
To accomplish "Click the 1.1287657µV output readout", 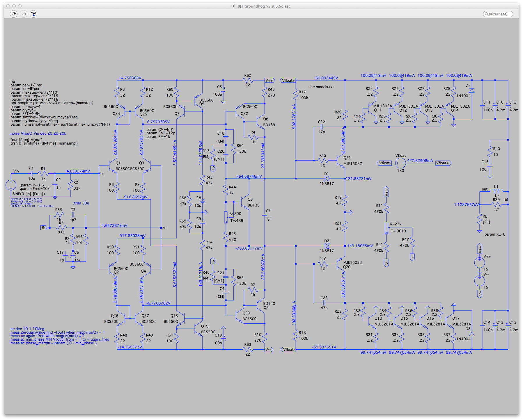I will point(466,205).
